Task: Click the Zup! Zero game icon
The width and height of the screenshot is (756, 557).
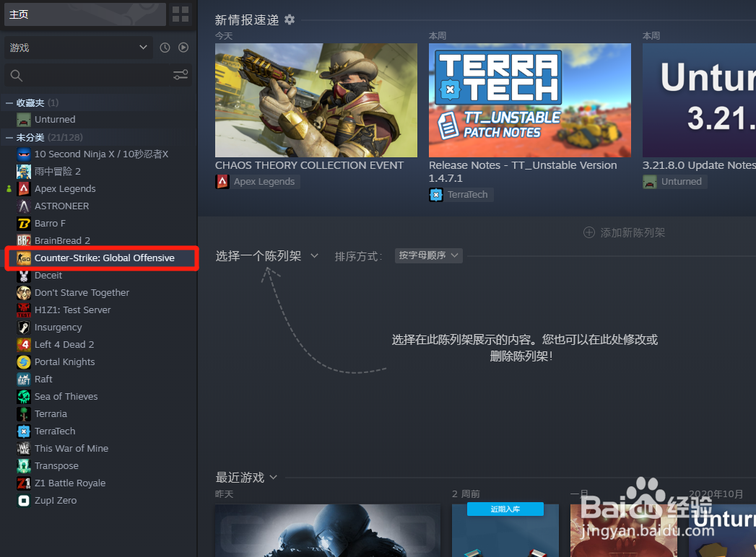Action: [24, 501]
